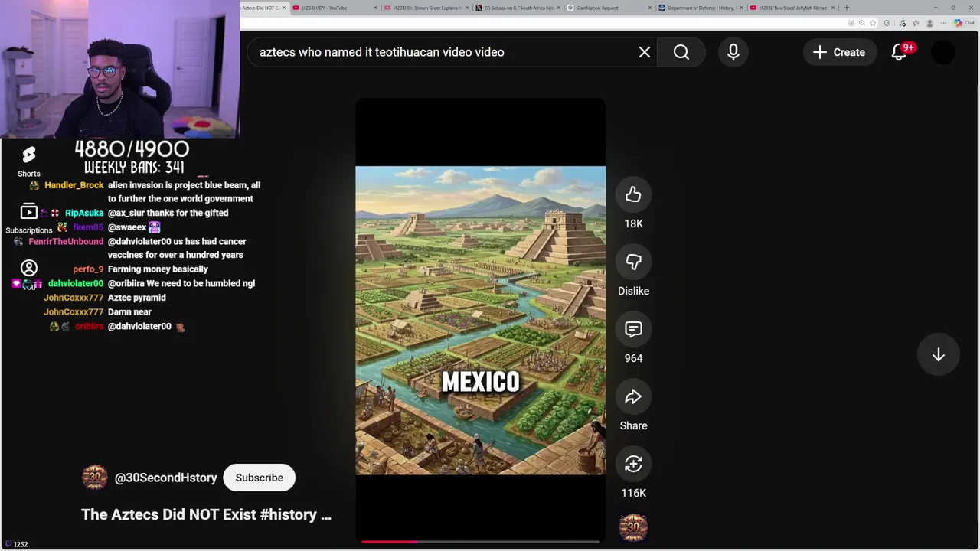Click the streamer webcam overlay
980x551 pixels.
pyautogui.click(x=120, y=69)
